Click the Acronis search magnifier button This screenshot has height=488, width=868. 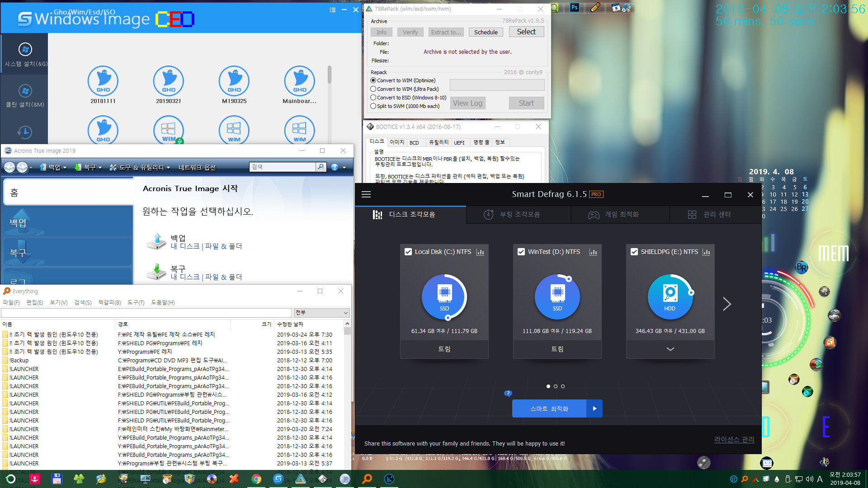[x=321, y=167]
